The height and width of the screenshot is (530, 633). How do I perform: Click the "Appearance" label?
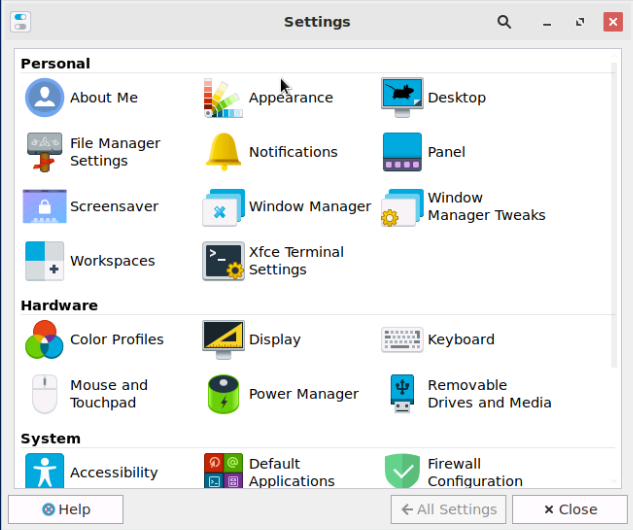[291, 98]
